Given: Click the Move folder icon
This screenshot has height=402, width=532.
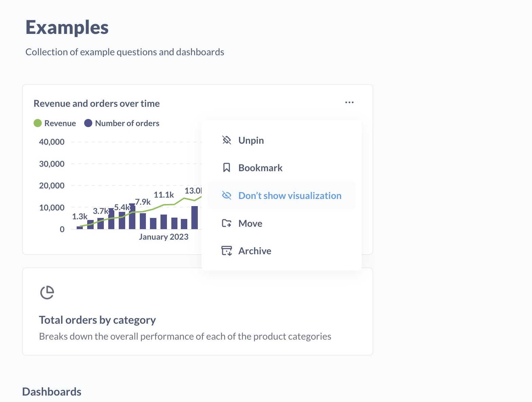Looking at the screenshot, I should point(226,223).
